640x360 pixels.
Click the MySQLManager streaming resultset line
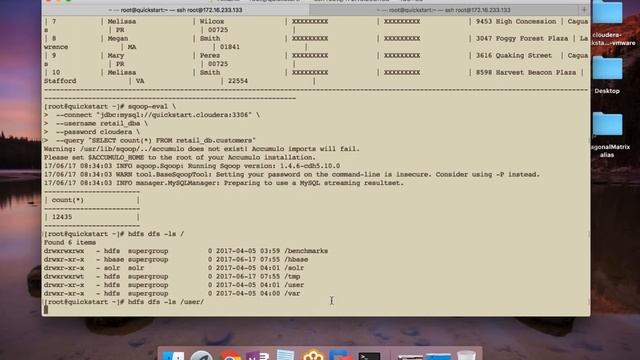[224, 183]
